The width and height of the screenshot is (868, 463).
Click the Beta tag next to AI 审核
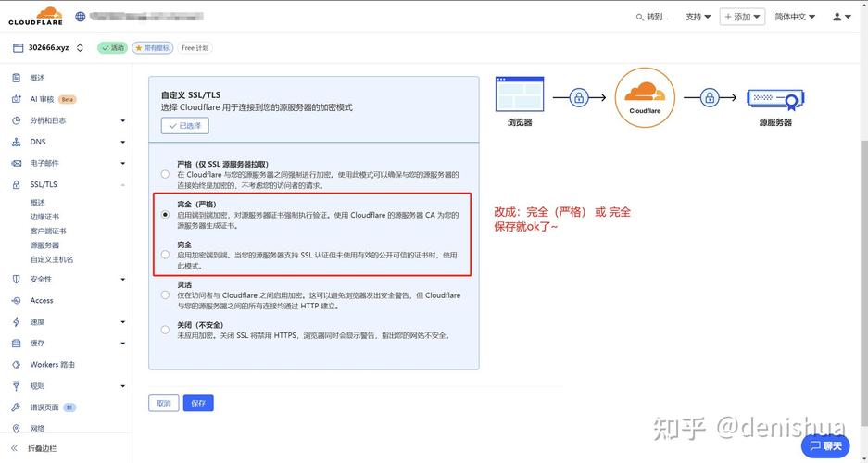67,100
